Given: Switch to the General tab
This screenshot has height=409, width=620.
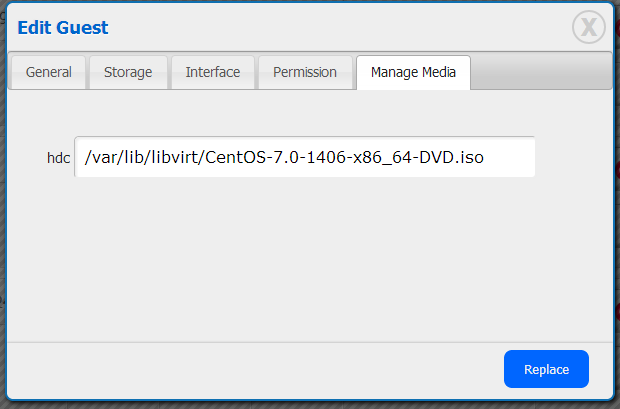Looking at the screenshot, I should point(48,73).
